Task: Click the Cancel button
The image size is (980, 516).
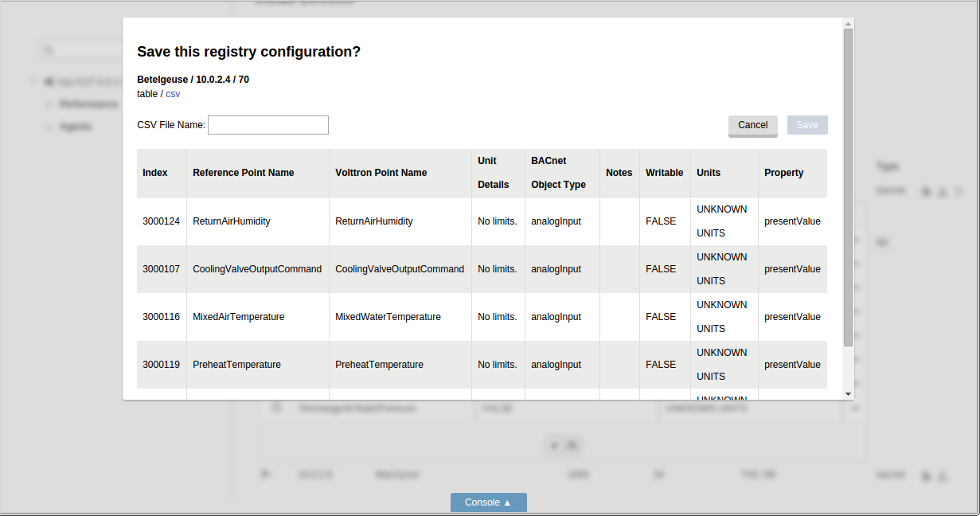Action: coord(752,125)
